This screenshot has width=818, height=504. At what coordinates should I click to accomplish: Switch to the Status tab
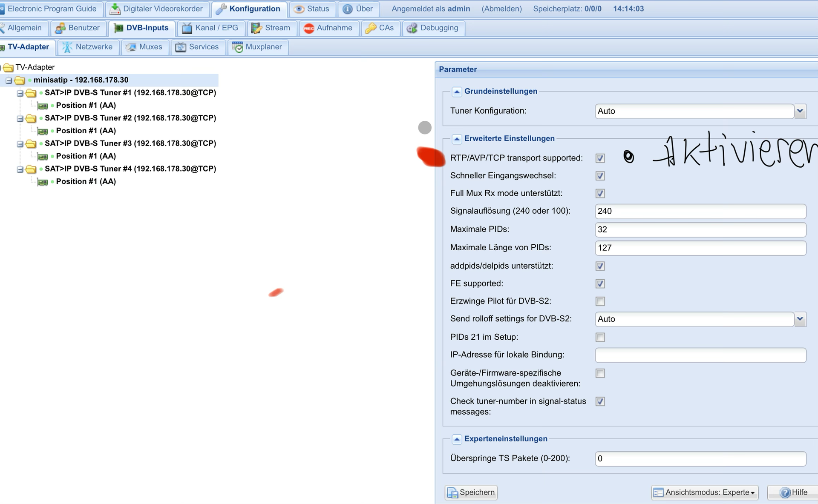tap(312, 9)
